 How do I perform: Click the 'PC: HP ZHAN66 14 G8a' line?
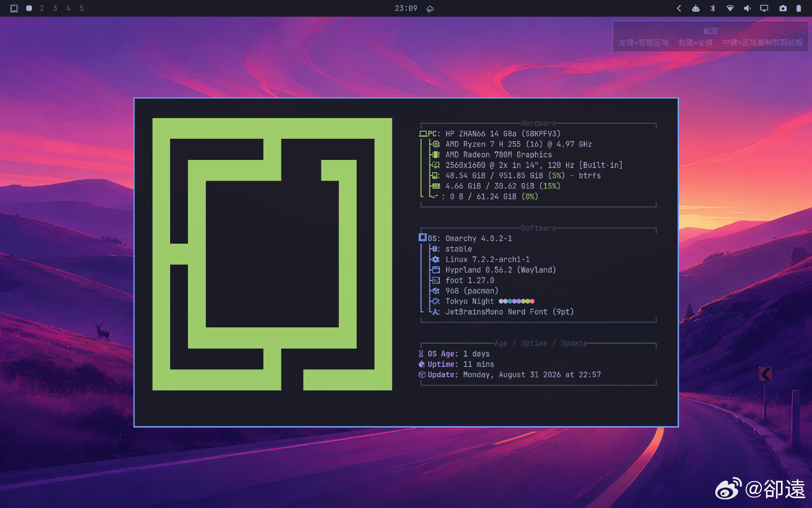[490, 134]
